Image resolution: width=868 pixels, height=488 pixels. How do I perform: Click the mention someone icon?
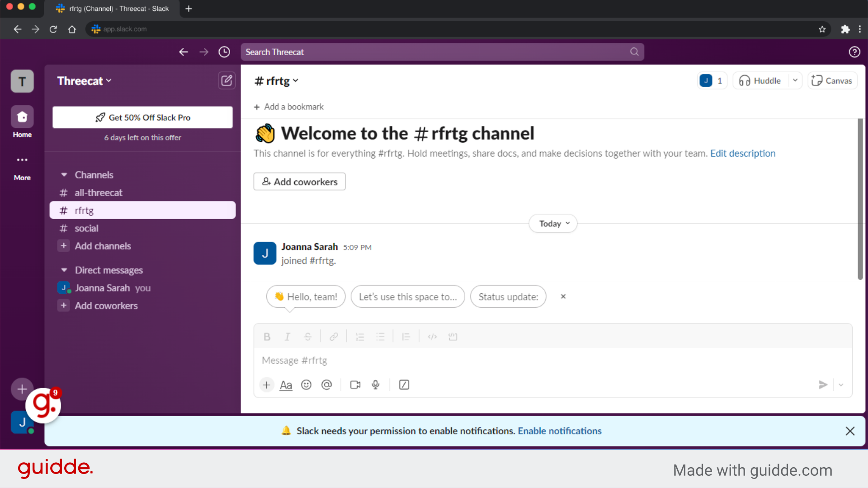[327, 385]
